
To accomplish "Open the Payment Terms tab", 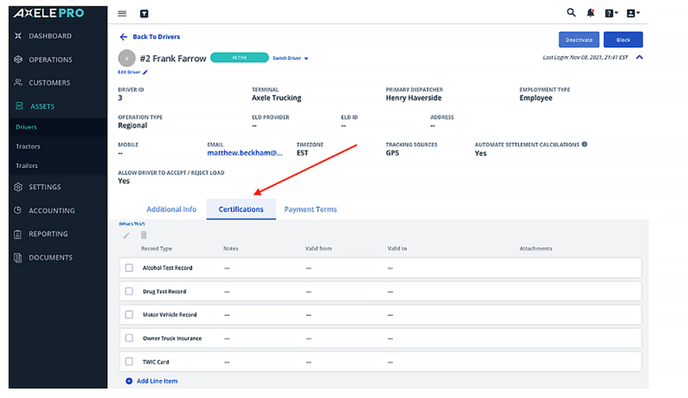I will coord(311,209).
